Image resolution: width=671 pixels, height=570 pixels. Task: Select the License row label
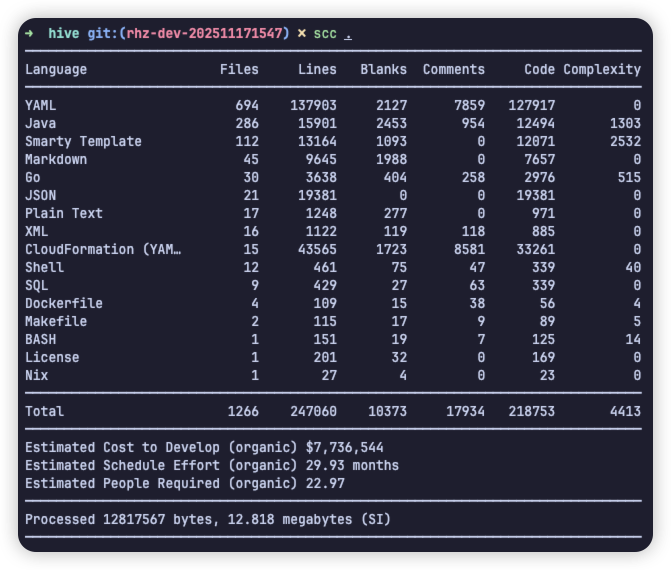52,357
